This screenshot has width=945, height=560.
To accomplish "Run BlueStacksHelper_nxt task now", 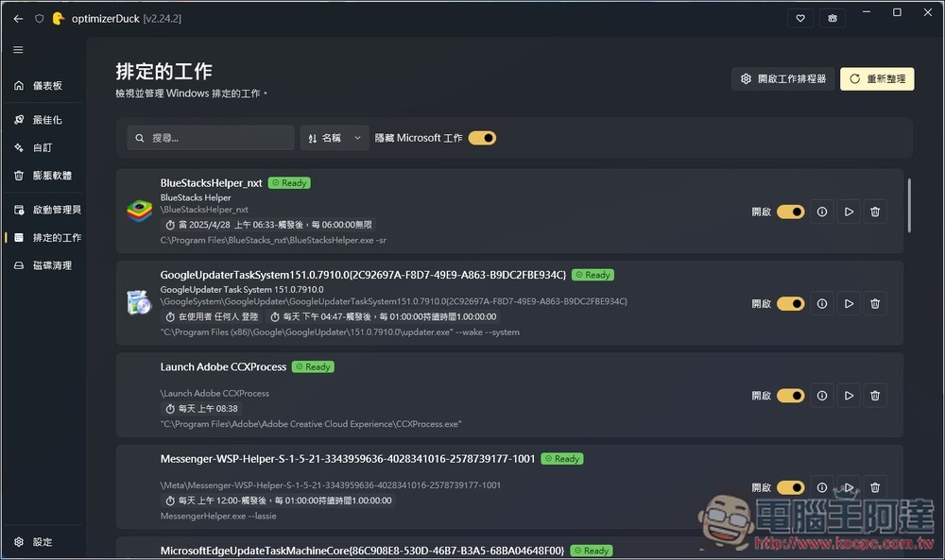I will (849, 212).
